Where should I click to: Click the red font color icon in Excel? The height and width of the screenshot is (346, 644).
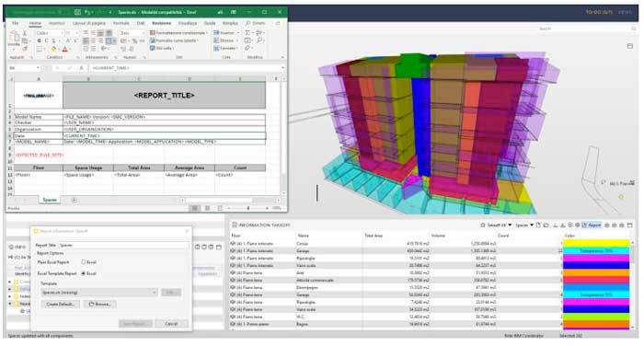point(65,50)
